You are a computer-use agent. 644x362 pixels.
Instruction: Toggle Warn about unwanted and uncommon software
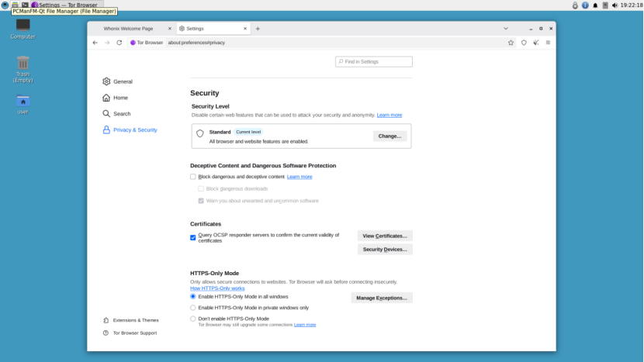pos(201,201)
